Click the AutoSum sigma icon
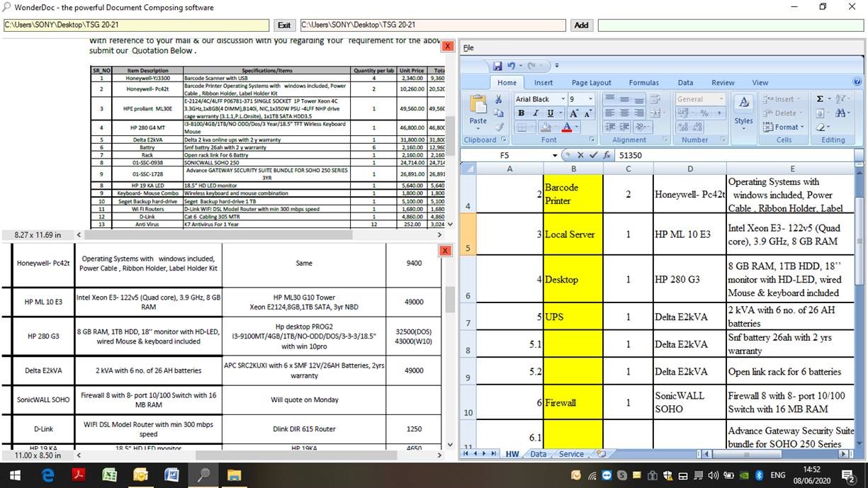The height and width of the screenshot is (488, 868). pos(820,99)
